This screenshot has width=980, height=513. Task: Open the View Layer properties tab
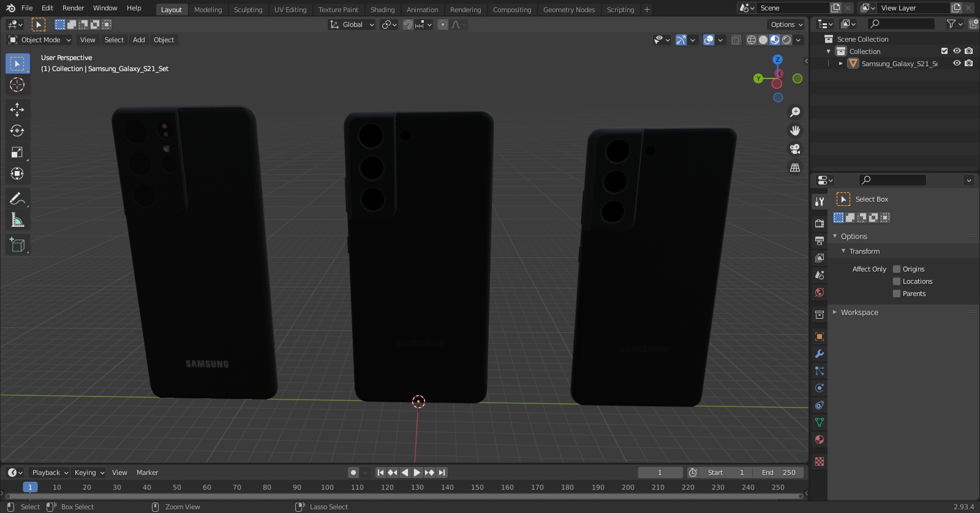820,258
